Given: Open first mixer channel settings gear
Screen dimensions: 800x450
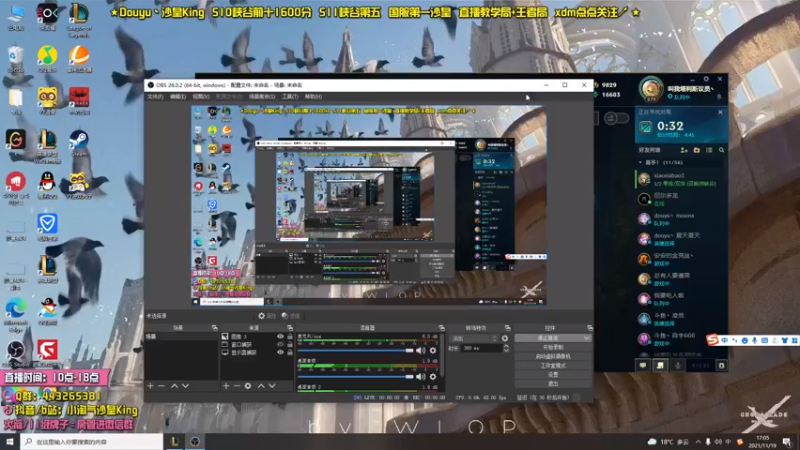Looking at the screenshot, I should click(433, 351).
